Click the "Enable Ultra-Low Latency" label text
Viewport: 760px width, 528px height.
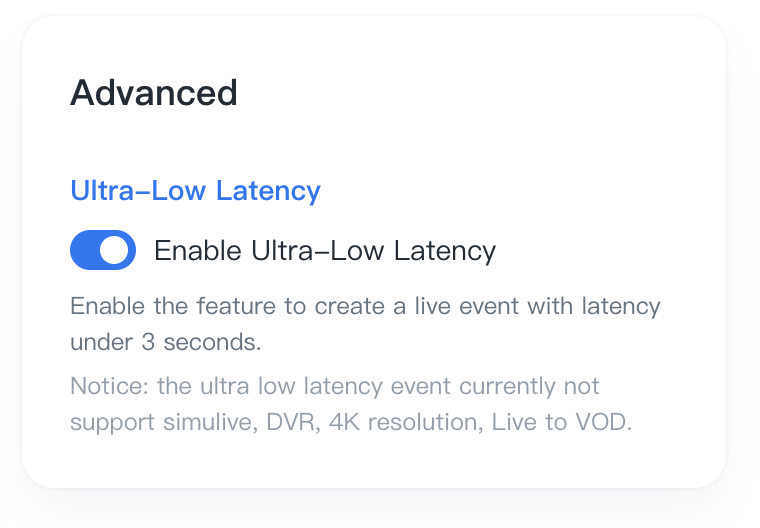324,250
